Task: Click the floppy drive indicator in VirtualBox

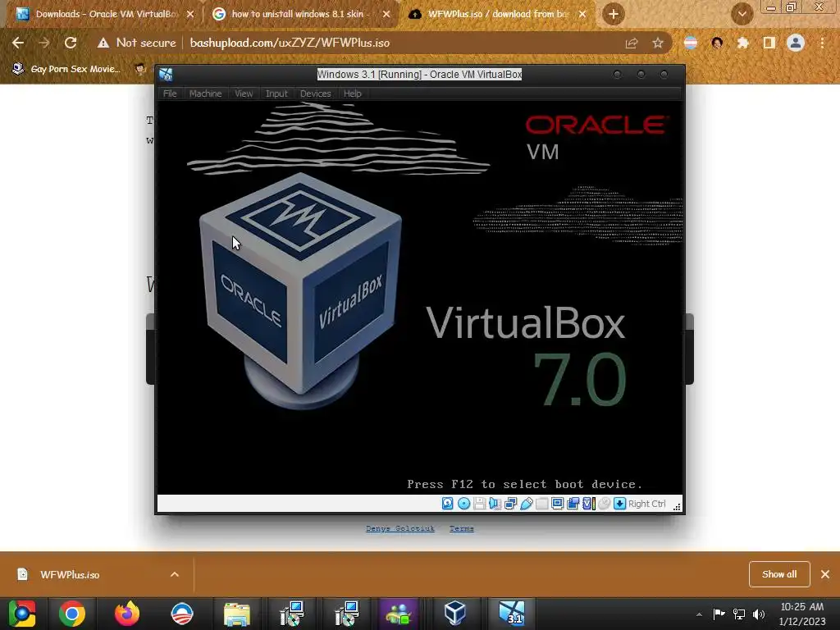Action: [x=479, y=504]
